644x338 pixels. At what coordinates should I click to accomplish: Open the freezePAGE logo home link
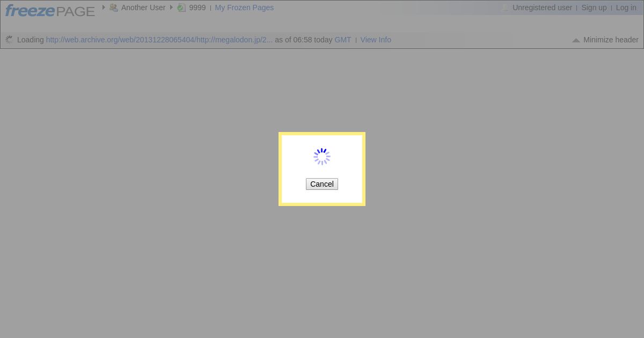50,11
